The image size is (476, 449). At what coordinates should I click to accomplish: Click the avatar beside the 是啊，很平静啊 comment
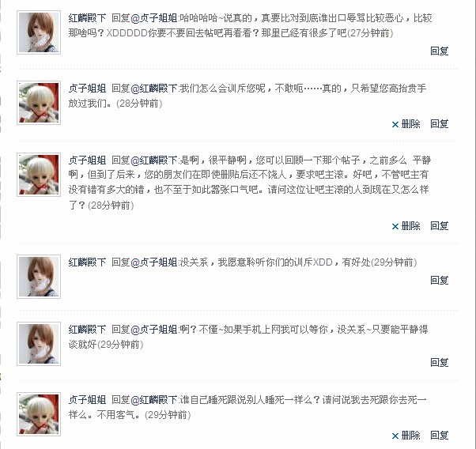(39, 175)
